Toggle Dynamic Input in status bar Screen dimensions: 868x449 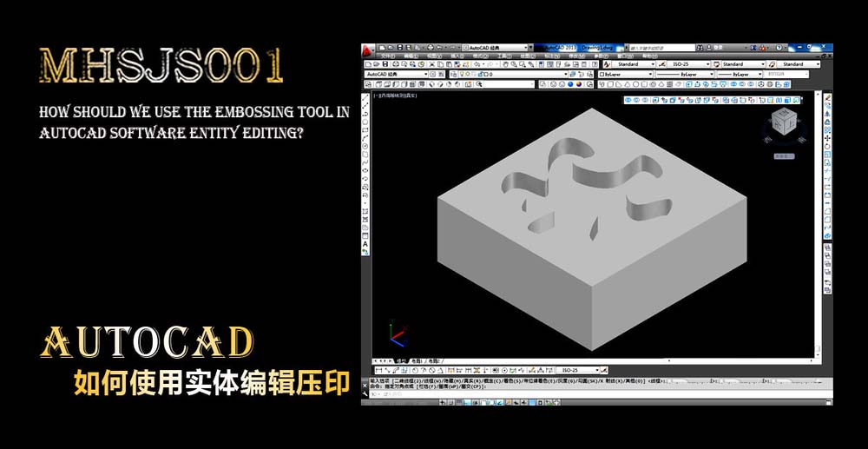[516, 402]
